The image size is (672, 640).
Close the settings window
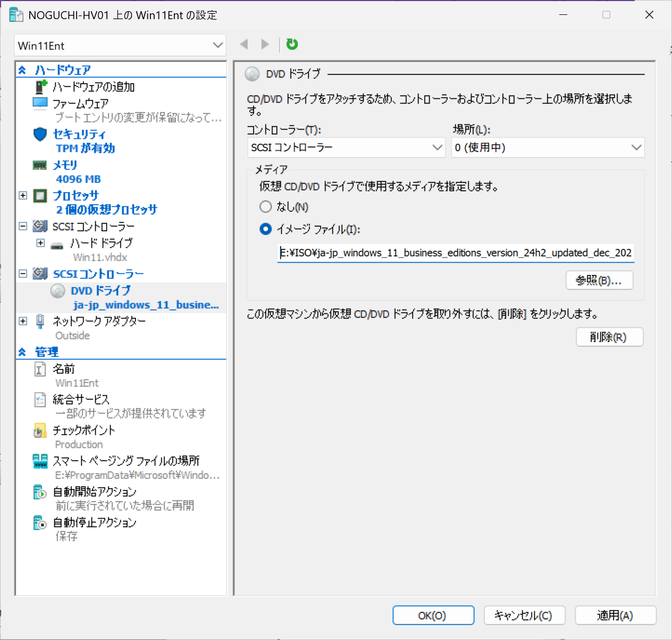coord(649,15)
